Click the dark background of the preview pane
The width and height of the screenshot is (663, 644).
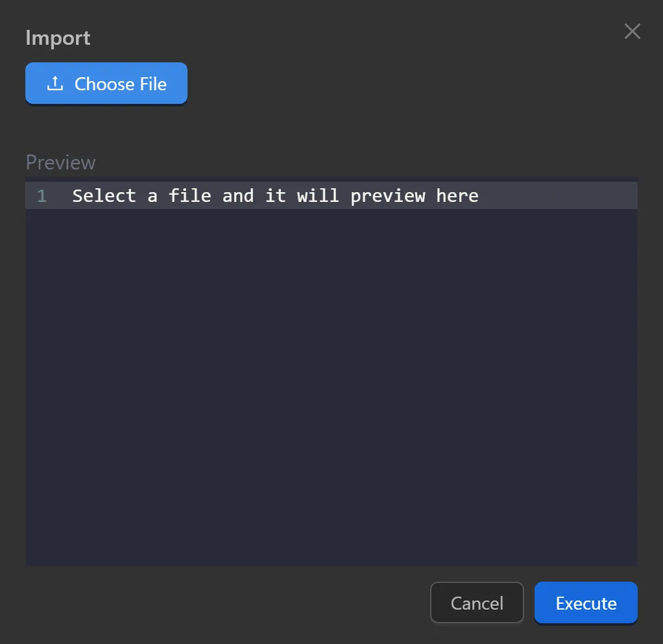pyautogui.click(x=331, y=422)
